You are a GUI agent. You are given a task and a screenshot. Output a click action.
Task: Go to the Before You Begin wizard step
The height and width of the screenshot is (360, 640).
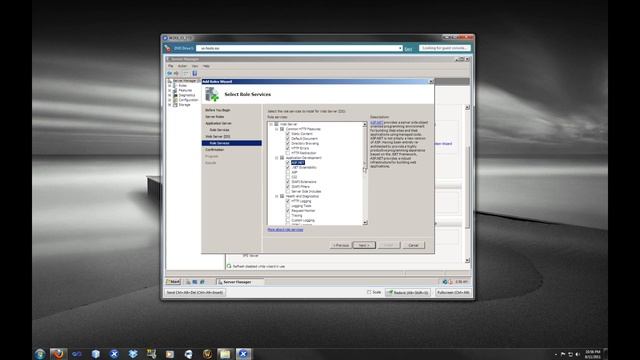point(218,110)
